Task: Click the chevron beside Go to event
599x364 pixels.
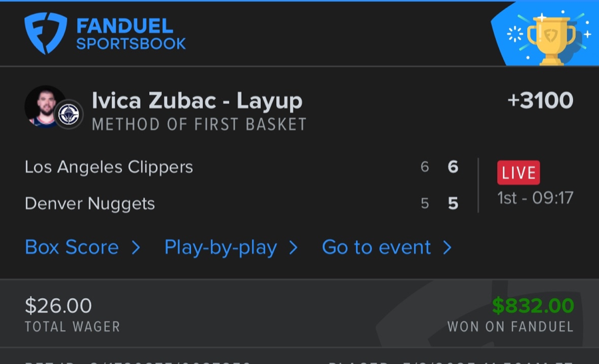Action: 447,248
